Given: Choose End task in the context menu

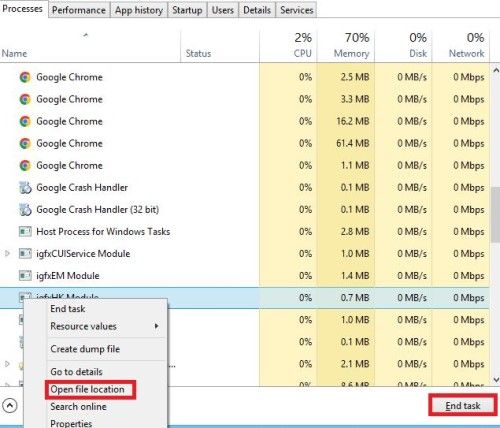Looking at the screenshot, I should tap(68, 309).
